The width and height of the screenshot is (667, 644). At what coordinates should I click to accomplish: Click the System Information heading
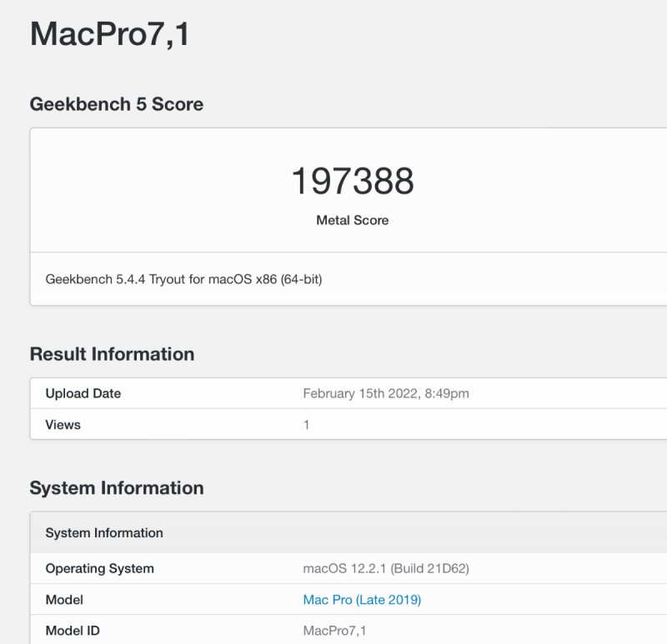point(117,488)
